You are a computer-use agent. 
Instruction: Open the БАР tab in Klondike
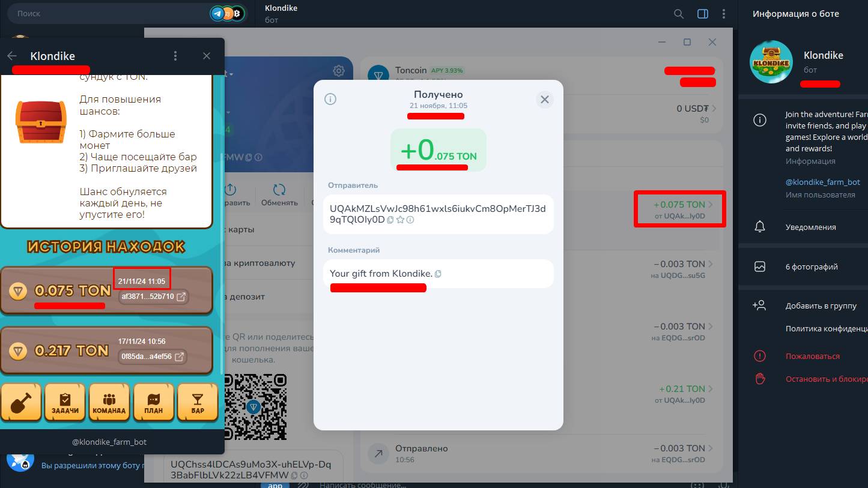point(198,402)
